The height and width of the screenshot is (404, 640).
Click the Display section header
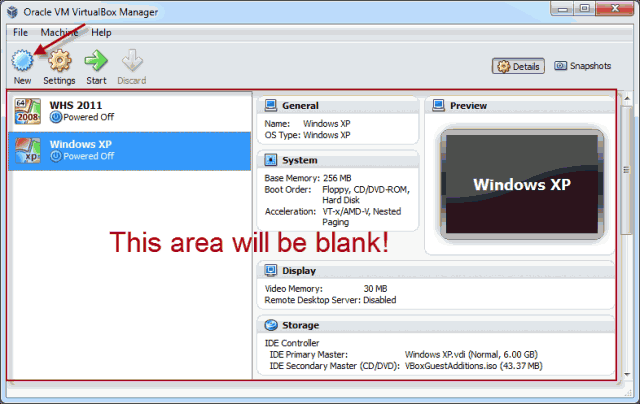(436, 271)
